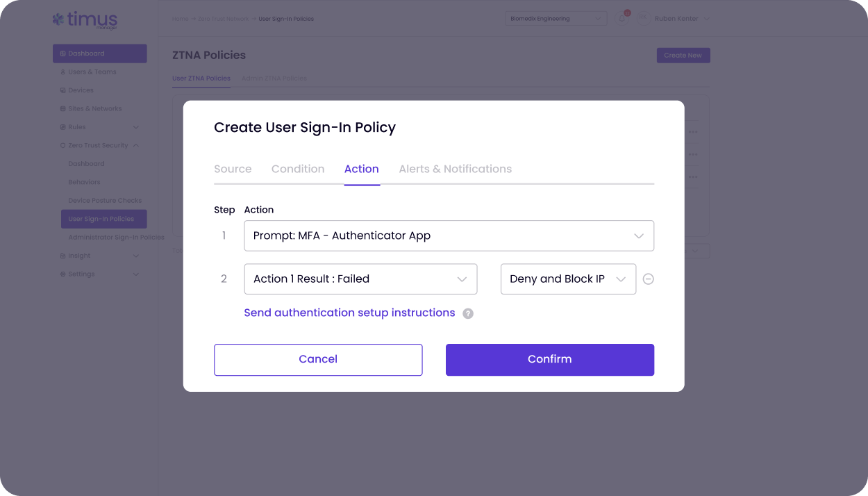Click Send authentication setup instructions link
This screenshot has height=496, width=868.
[349, 313]
